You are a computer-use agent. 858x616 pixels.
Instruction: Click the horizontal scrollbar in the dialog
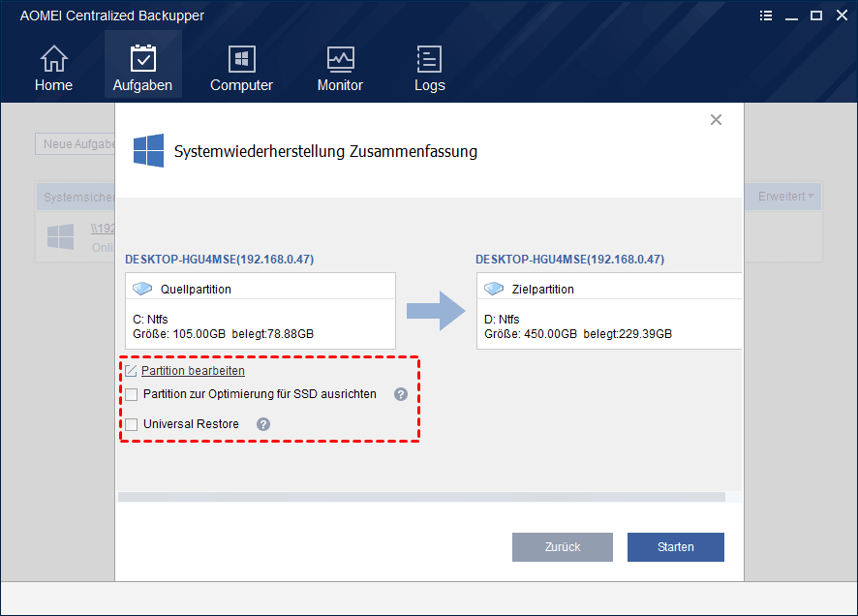[x=421, y=497]
